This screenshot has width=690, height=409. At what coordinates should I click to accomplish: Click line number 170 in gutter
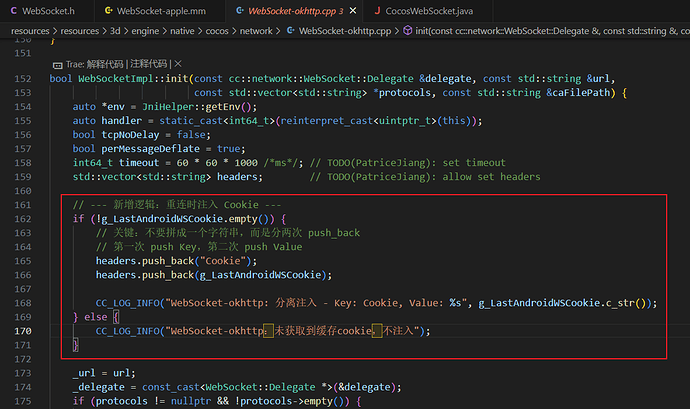(23, 331)
